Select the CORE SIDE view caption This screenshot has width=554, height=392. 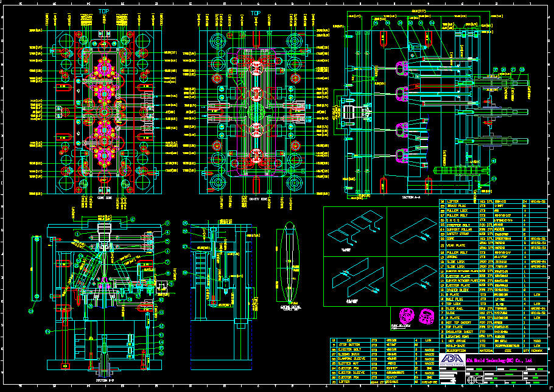click(x=105, y=198)
